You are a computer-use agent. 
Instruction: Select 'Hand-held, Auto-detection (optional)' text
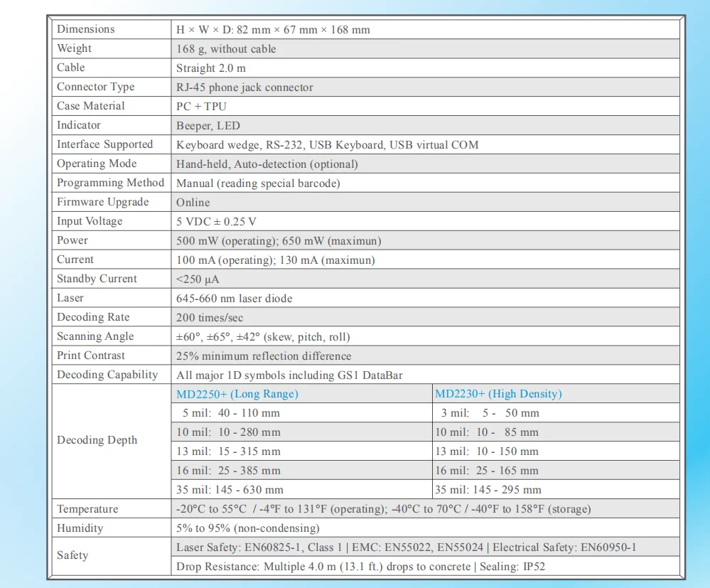click(x=267, y=164)
